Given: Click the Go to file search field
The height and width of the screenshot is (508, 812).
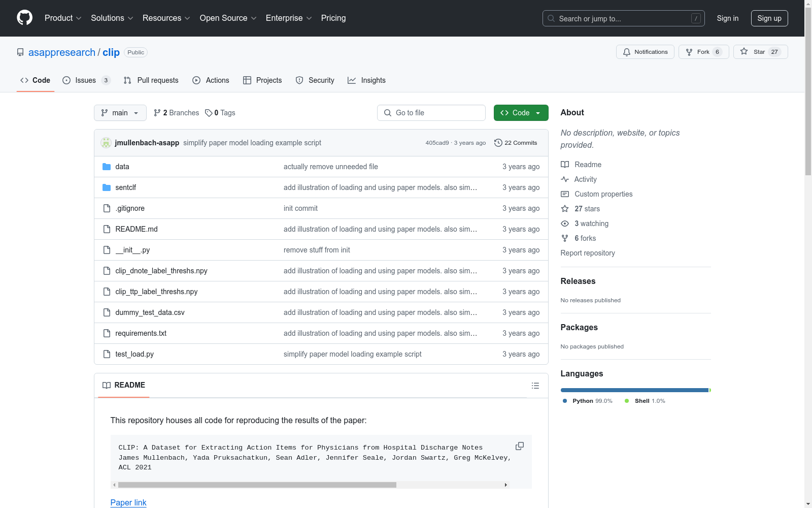Looking at the screenshot, I should pos(431,113).
